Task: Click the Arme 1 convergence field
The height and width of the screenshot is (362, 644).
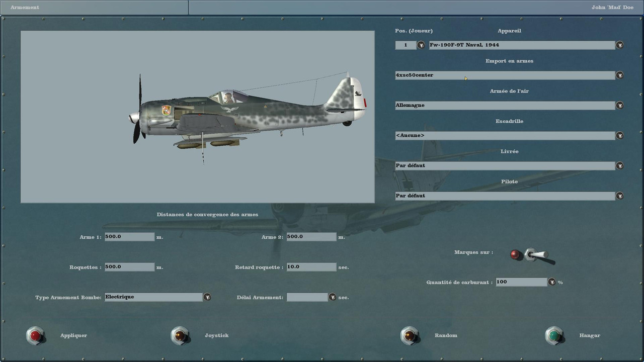Action: 129,237
